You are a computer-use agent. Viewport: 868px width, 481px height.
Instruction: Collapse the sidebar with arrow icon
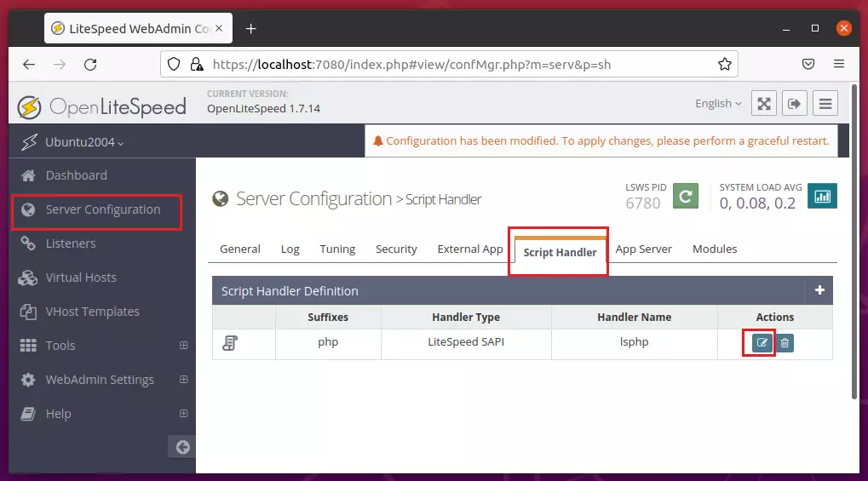(182, 447)
